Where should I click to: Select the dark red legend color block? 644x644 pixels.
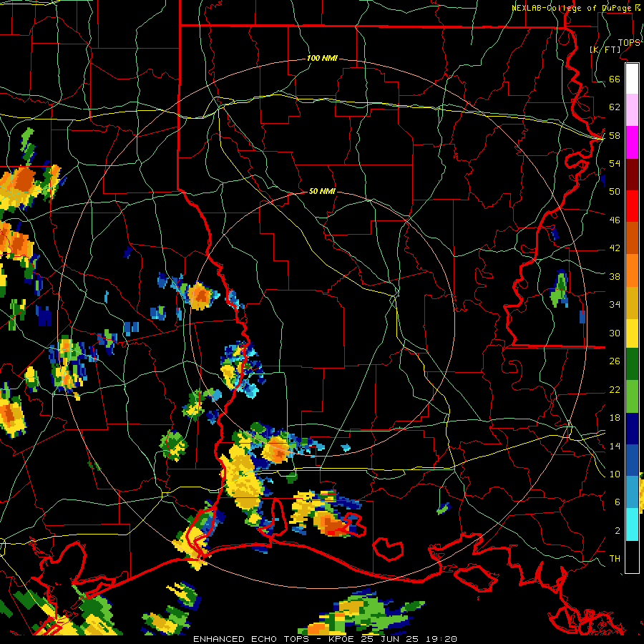click(632, 175)
